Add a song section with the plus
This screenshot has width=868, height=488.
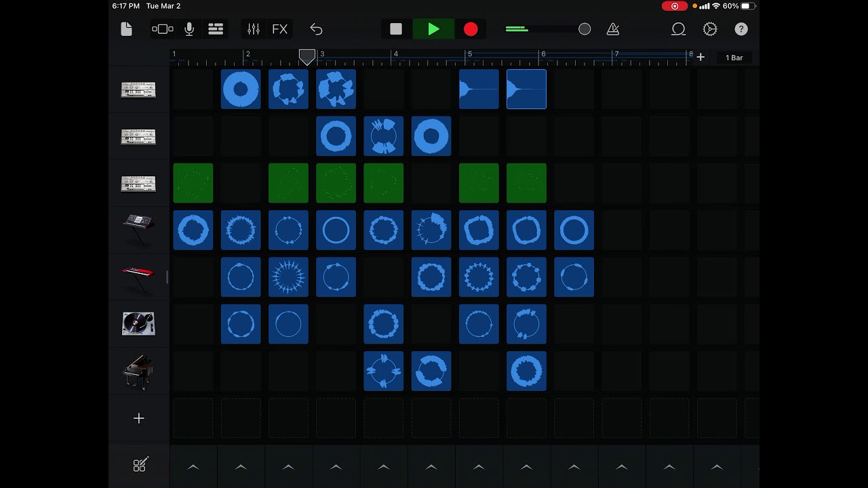tap(701, 57)
